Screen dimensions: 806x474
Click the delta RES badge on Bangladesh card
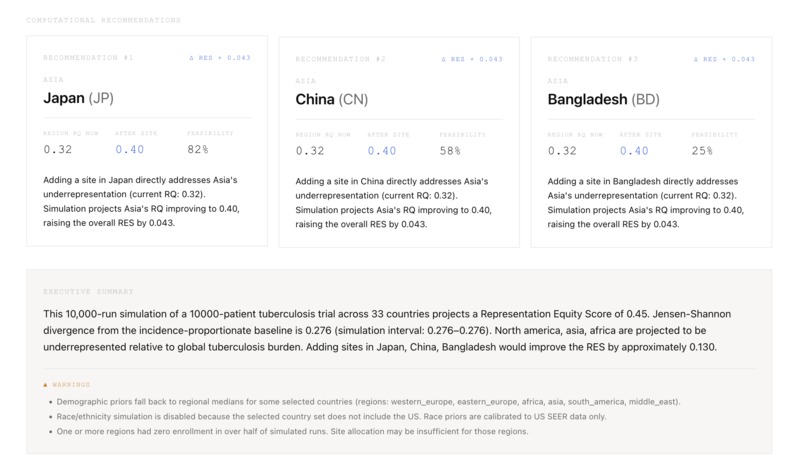pos(724,59)
